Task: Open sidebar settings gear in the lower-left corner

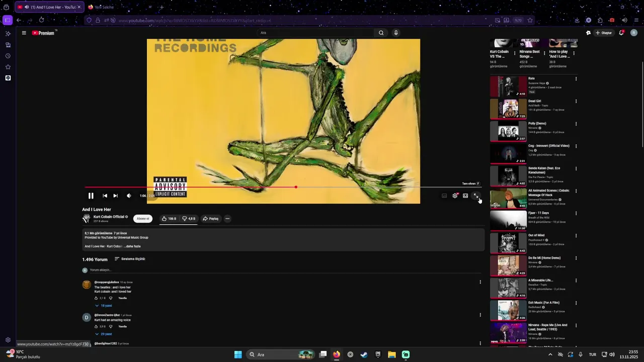Action: [x=8, y=340]
